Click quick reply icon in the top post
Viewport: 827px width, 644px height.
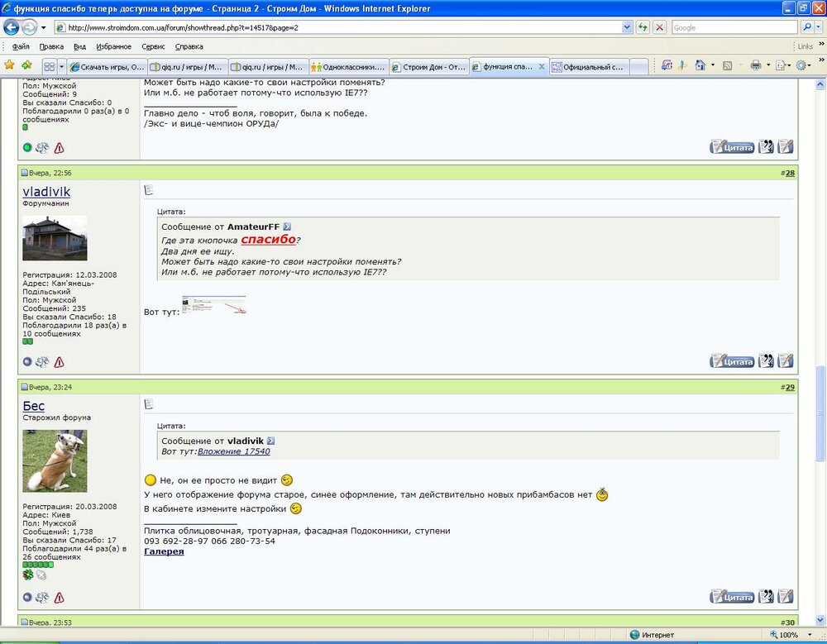[786, 147]
